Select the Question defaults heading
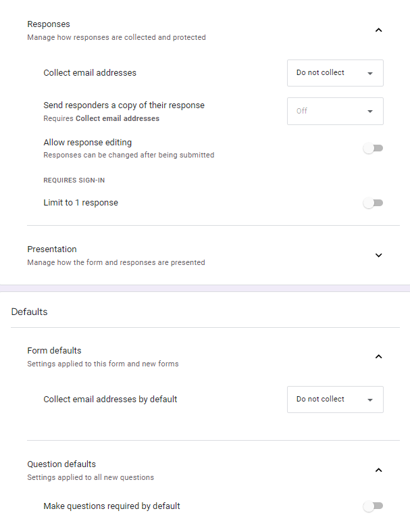The image size is (410, 532). click(x=61, y=464)
